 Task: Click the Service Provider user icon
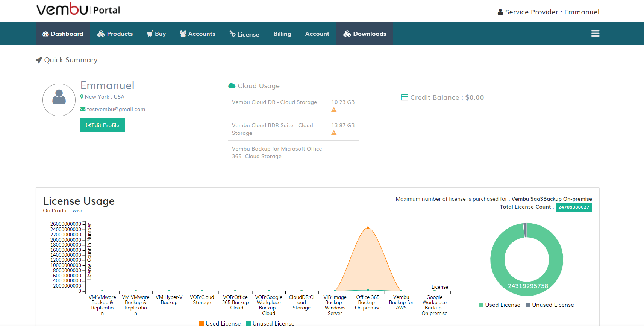pyautogui.click(x=500, y=12)
